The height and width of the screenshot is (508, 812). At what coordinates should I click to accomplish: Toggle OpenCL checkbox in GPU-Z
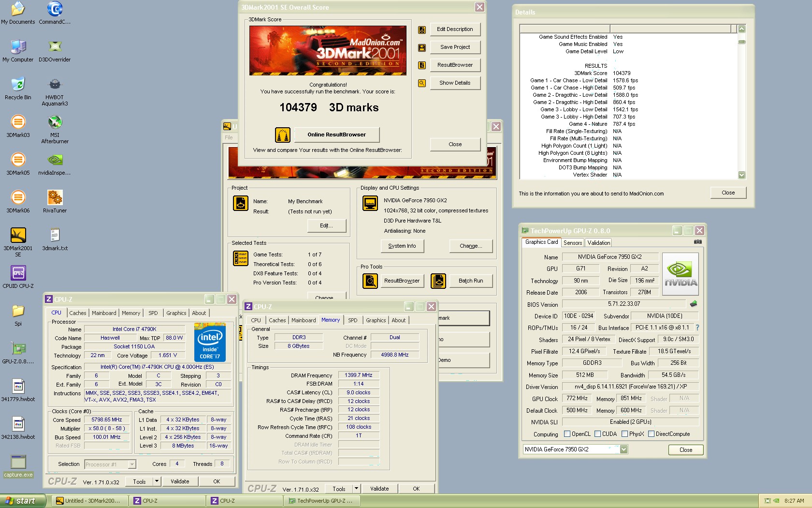(567, 434)
